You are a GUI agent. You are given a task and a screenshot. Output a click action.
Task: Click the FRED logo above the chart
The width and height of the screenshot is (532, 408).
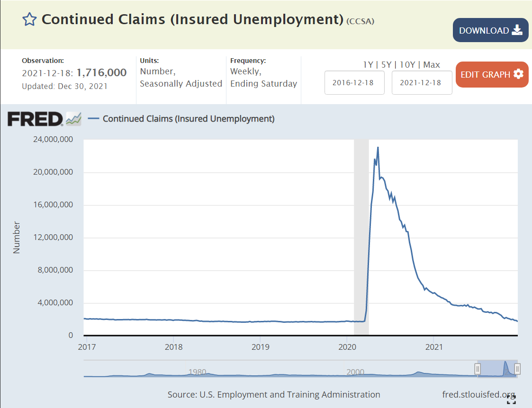(35, 119)
